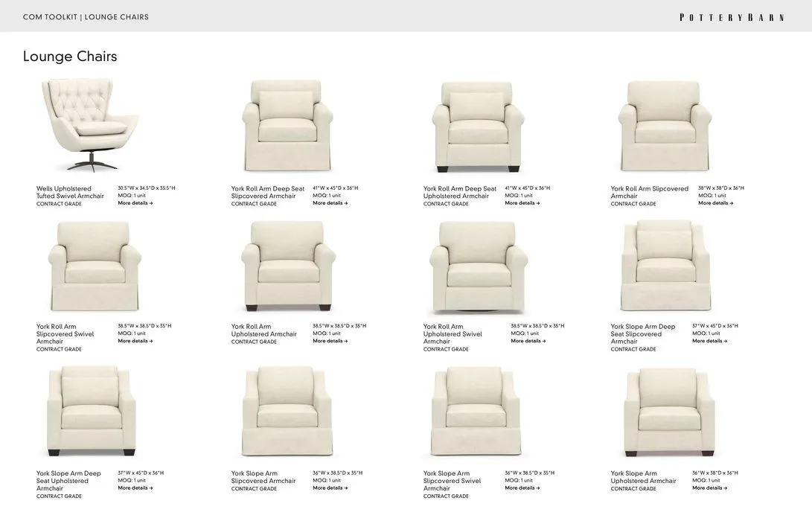The image size is (812, 521).
Task: Click More details for York Slope Arm Upholstered Armchair
Action: 709,488
